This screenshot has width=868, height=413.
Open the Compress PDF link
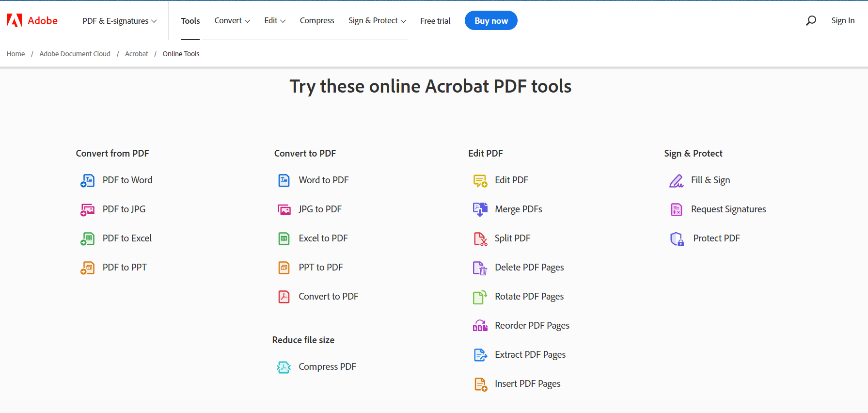pos(327,367)
